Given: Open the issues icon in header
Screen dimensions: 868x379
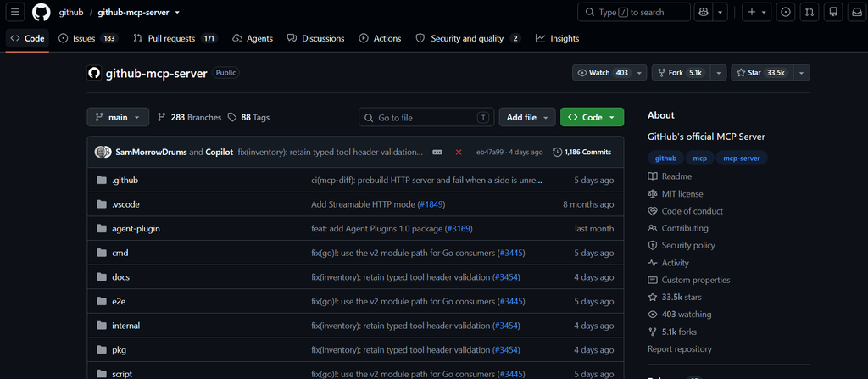Looking at the screenshot, I should (785, 12).
